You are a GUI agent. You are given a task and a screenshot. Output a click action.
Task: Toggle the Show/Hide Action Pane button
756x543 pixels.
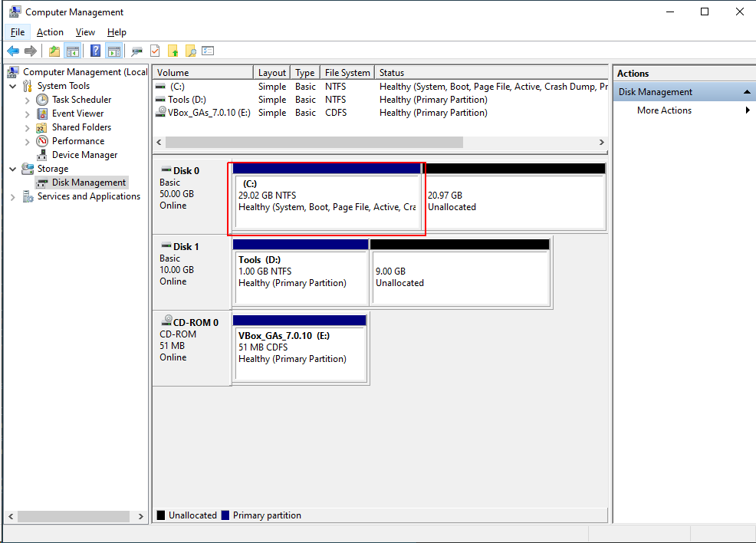pyautogui.click(x=113, y=51)
